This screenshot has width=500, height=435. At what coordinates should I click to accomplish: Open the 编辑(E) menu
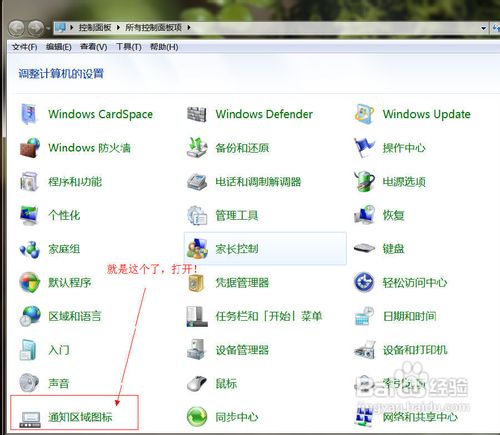tap(59, 47)
